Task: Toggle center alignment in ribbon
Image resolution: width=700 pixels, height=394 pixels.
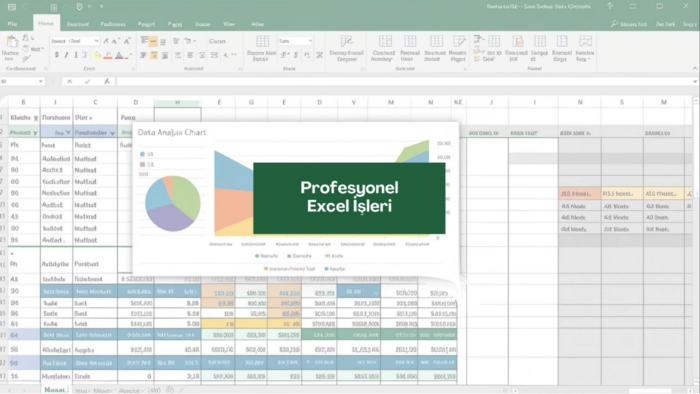Action: tap(154, 55)
